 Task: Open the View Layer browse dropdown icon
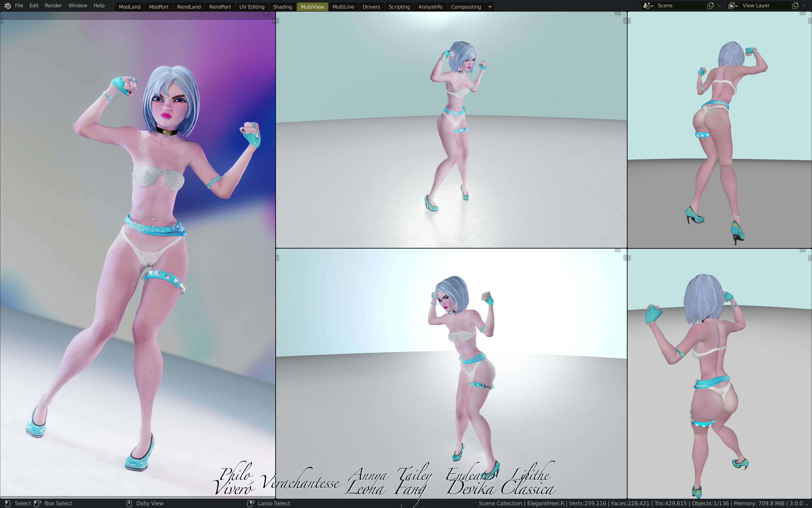(x=733, y=6)
